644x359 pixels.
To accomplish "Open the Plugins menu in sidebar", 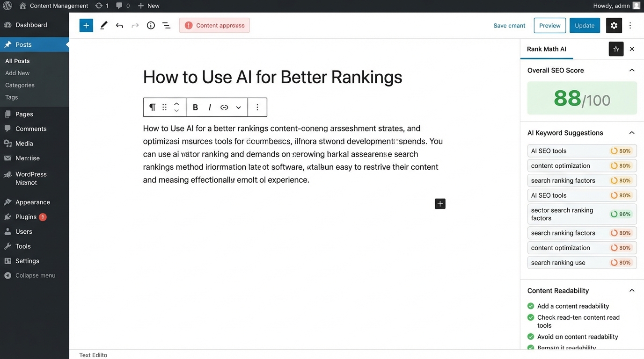I will (x=26, y=217).
